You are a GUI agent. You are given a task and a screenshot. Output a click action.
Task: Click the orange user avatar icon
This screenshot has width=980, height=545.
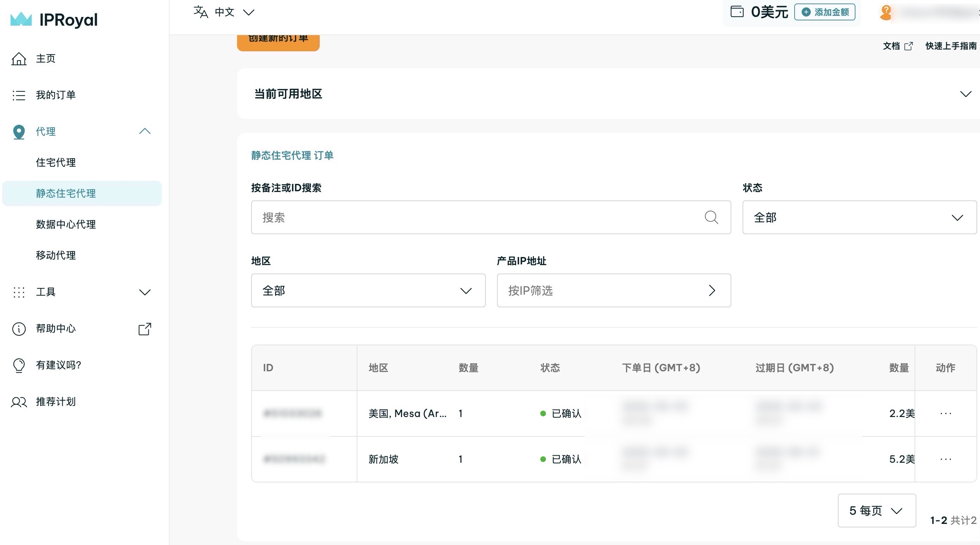click(x=886, y=13)
